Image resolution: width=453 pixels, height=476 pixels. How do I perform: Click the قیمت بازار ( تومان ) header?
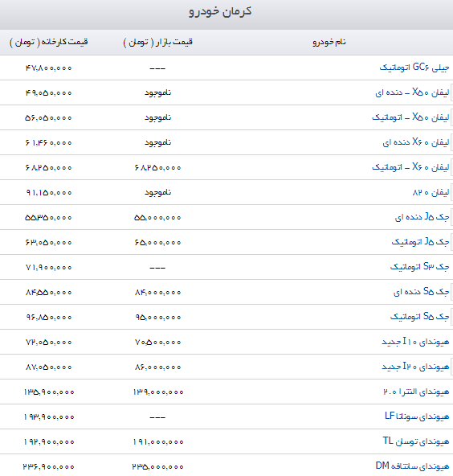pos(157,42)
